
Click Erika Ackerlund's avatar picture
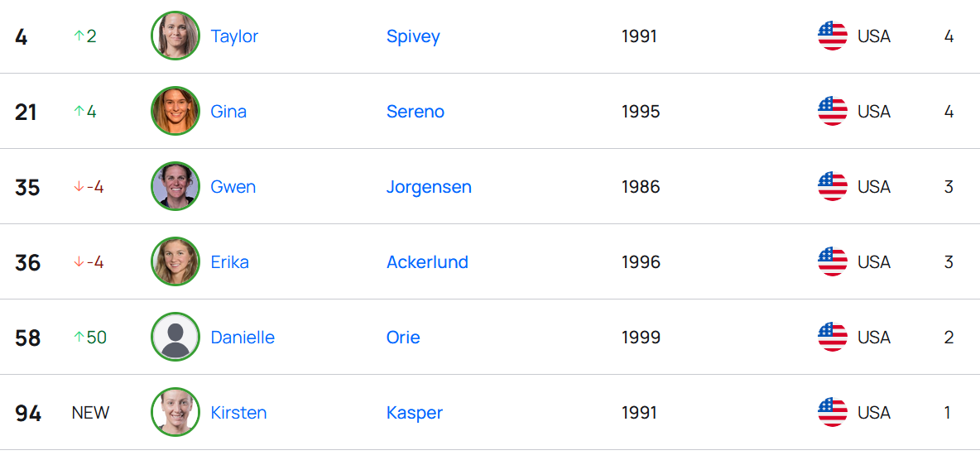point(175,261)
